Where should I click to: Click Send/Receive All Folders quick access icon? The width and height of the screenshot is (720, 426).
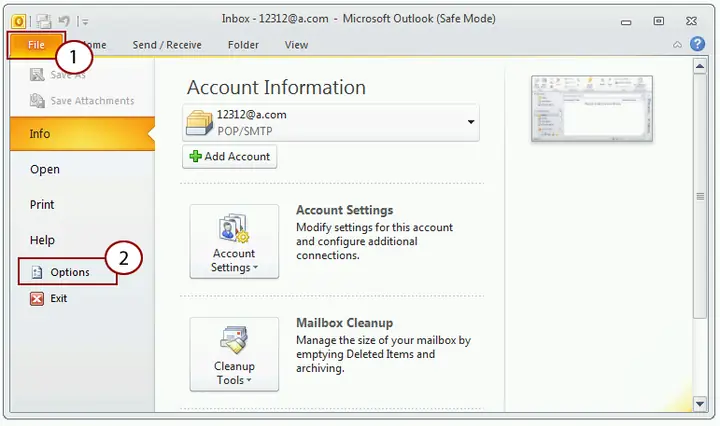(44, 21)
